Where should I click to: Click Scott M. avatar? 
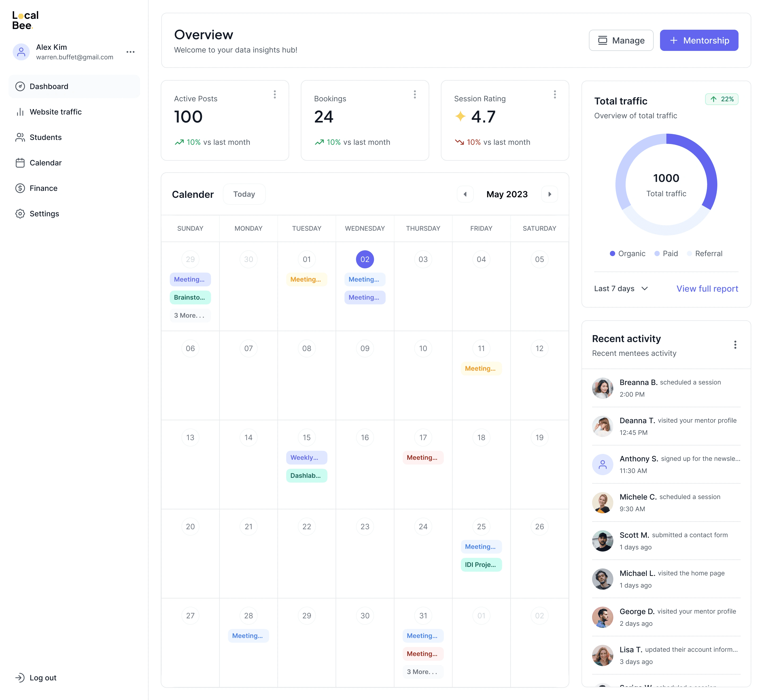(x=602, y=541)
